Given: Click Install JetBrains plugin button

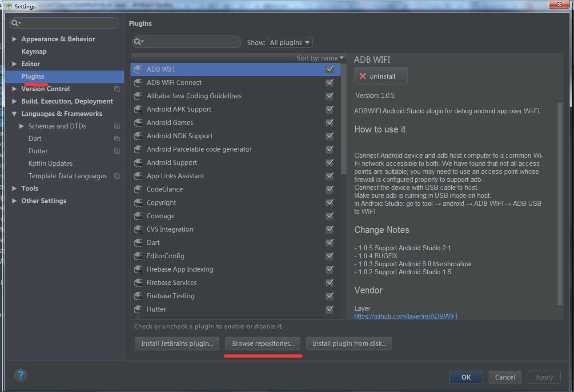Looking at the screenshot, I should pos(177,344).
